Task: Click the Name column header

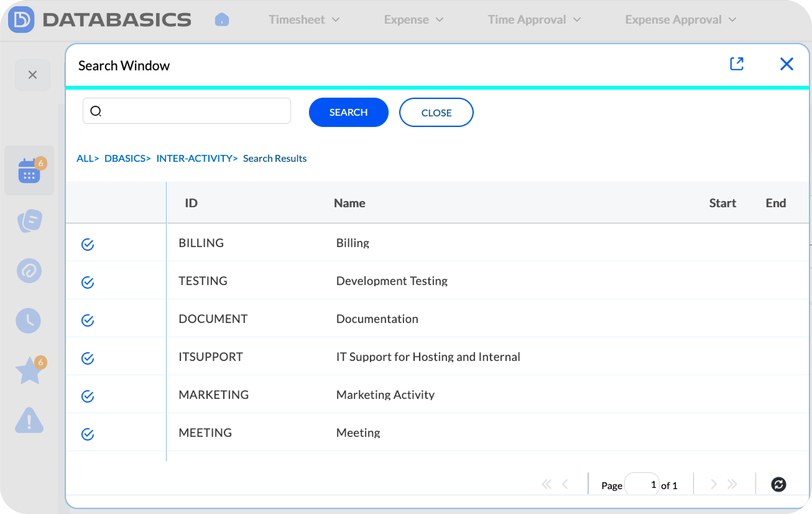Action: pyautogui.click(x=349, y=203)
